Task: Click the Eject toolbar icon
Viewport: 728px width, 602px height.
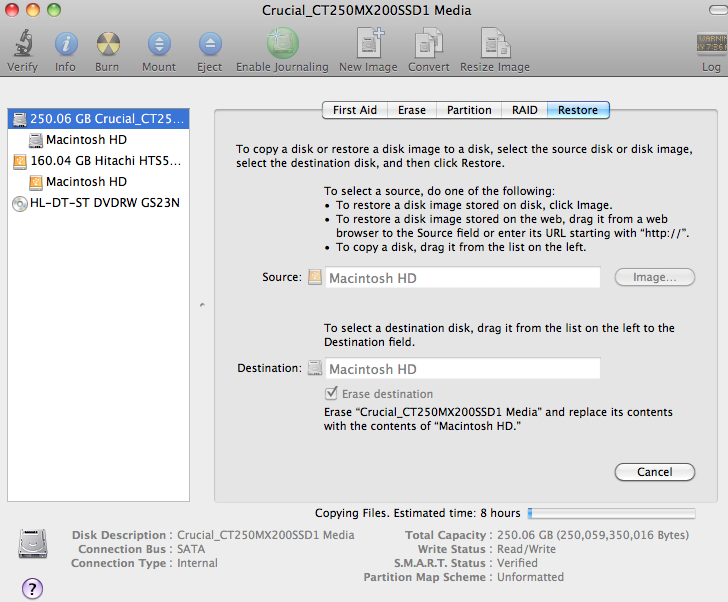Action: point(210,44)
